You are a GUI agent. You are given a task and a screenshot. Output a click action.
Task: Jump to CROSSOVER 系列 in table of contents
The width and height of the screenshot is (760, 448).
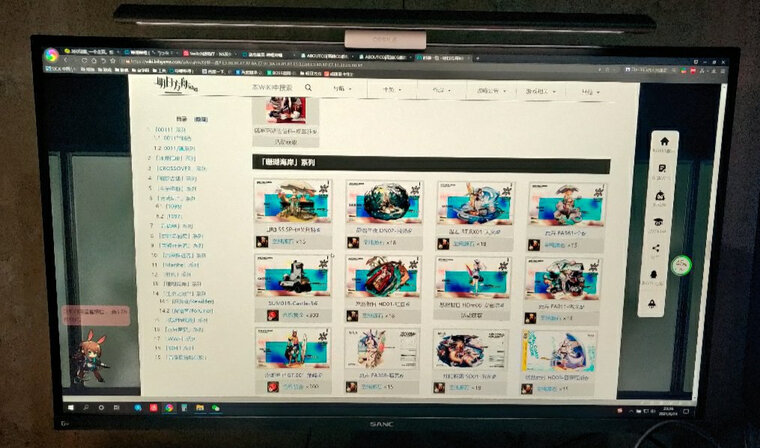tap(180, 168)
